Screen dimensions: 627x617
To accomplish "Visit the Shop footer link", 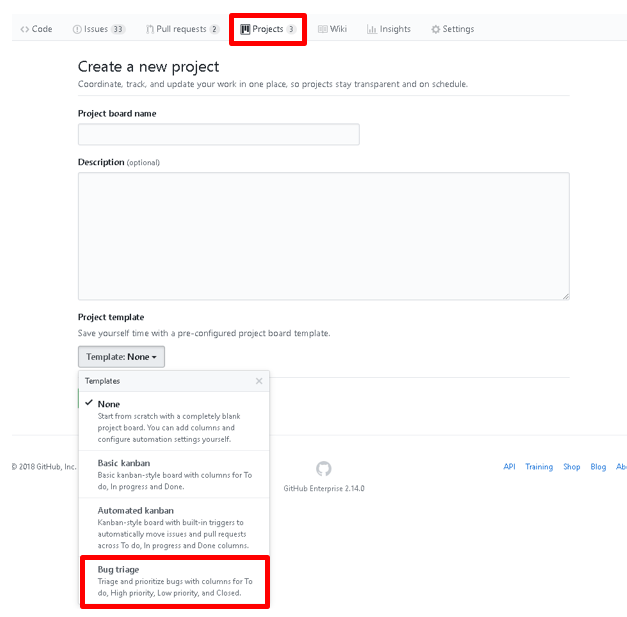I will (x=571, y=467).
